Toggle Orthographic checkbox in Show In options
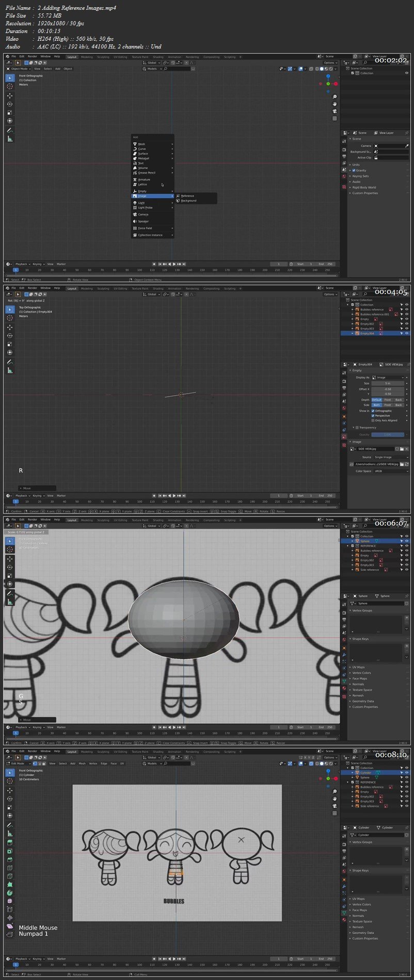This screenshot has width=414, height=980. (x=373, y=411)
